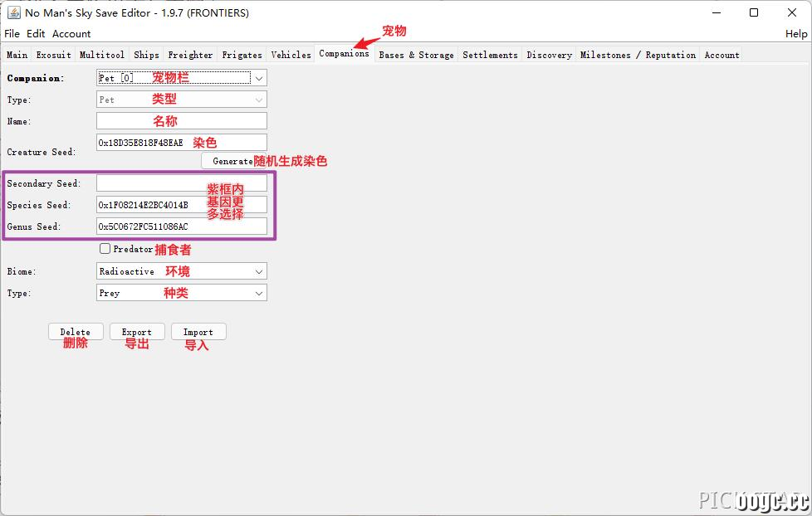This screenshot has width=812, height=516.
Task: Close the Save Editor window
Action: 792,13
